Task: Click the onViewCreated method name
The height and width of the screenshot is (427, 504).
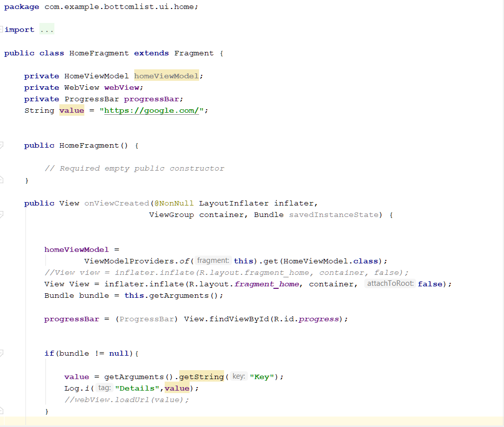Action: click(x=117, y=204)
